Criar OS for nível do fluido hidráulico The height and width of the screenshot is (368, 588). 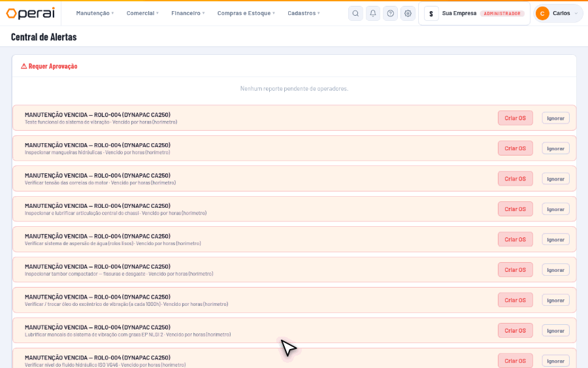pyautogui.click(x=515, y=361)
